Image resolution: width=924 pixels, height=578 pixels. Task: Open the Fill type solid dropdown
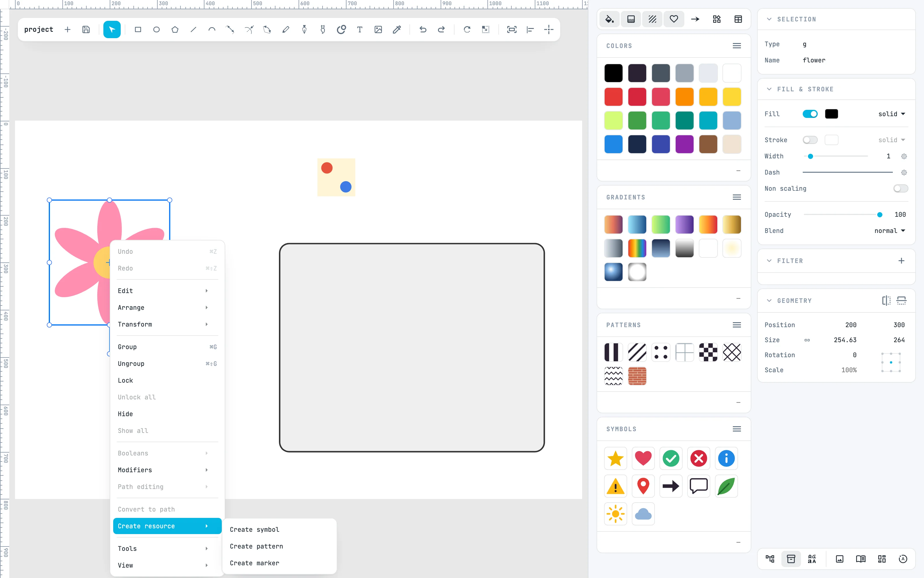coord(892,114)
